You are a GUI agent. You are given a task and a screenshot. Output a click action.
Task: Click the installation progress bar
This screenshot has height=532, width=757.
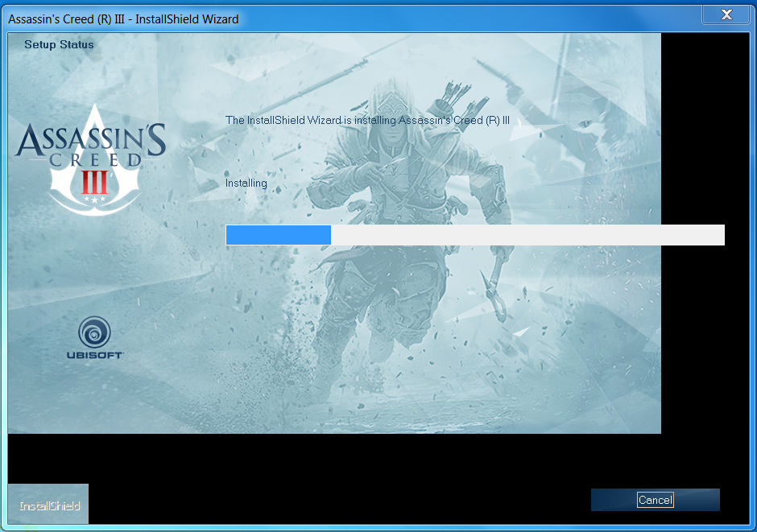[x=475, y=235]
